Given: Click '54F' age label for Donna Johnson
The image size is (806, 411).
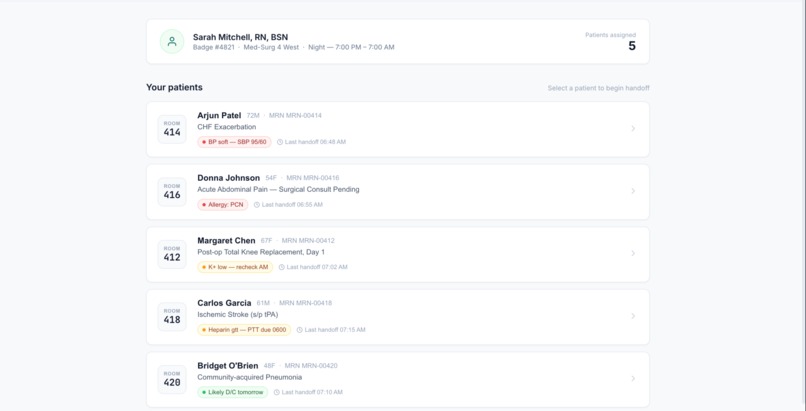Looking at the screenshot, I should (271, 178).
